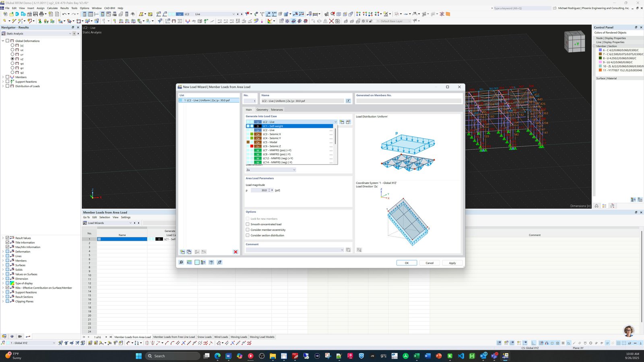Switch to the Tolerances tab
Screen dimensions: 644x362
coord(277,110)
